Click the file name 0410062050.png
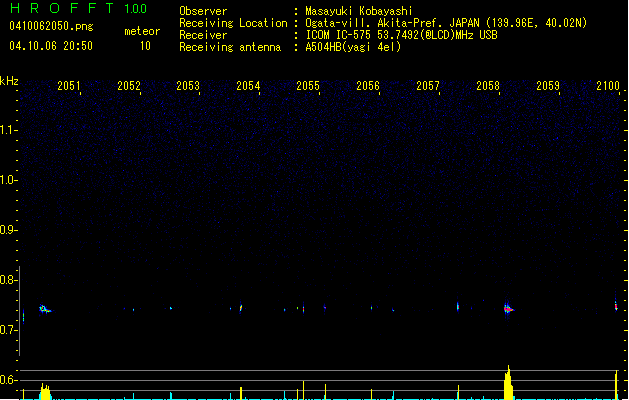Viewport: 629px width, 400px height. pos(51,26)
